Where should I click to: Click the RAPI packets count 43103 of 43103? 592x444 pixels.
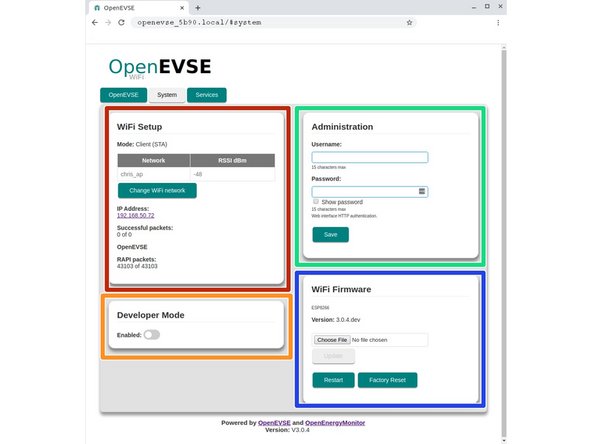pos(137,266)
